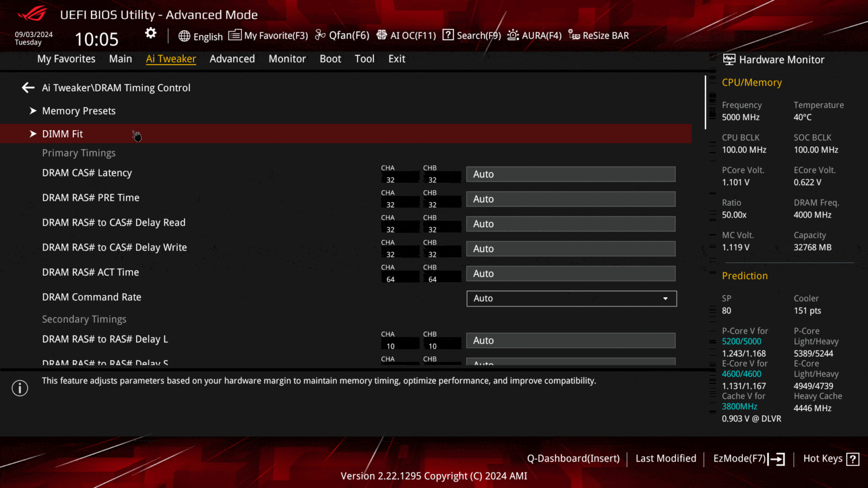Click RAS# to CAS# Delay Write field
The image size is (868, 488).
(x=571, y=249)
